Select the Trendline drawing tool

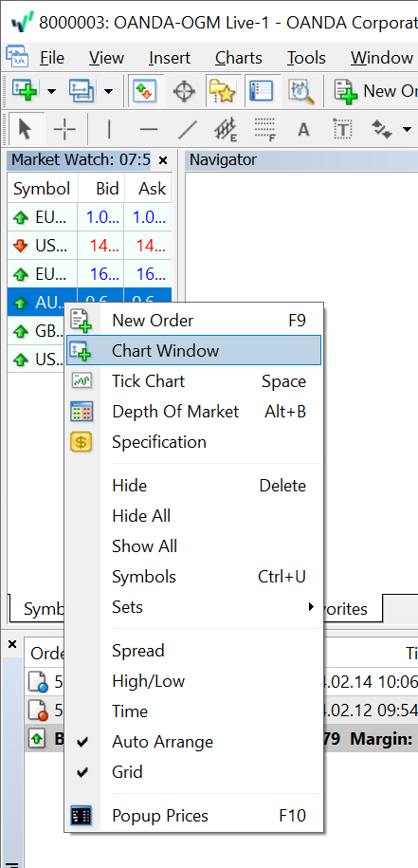pyautogui.click(x=188, y=130)
